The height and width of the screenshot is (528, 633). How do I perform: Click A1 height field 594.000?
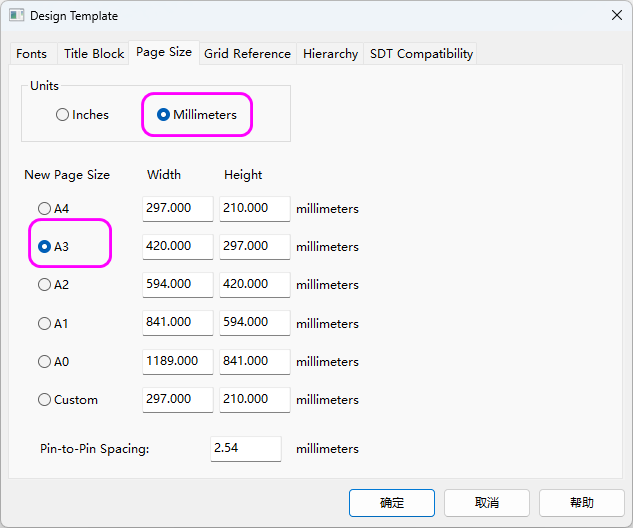(255, 323)
